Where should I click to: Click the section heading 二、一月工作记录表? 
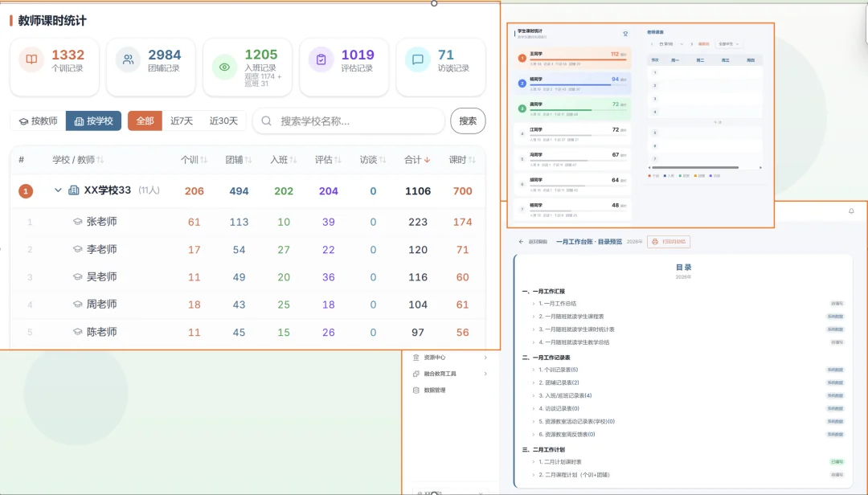pos(547,358)
